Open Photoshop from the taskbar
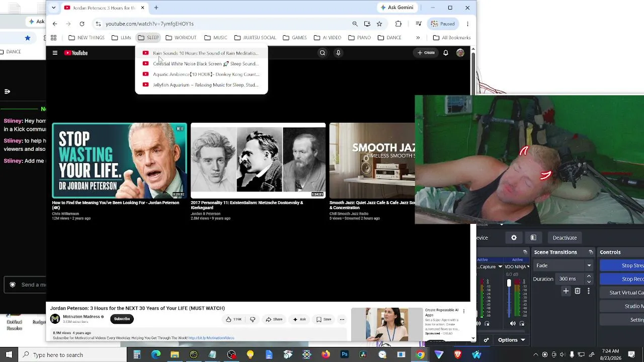Screen dimensions: 644x362 [x=345, y=355]
